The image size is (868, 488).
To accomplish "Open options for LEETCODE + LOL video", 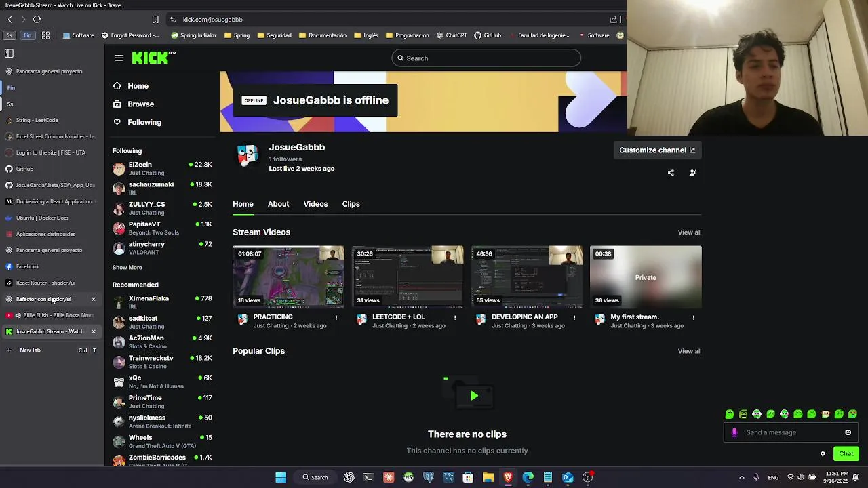I will pyautogui.click(x=455, y=317).
